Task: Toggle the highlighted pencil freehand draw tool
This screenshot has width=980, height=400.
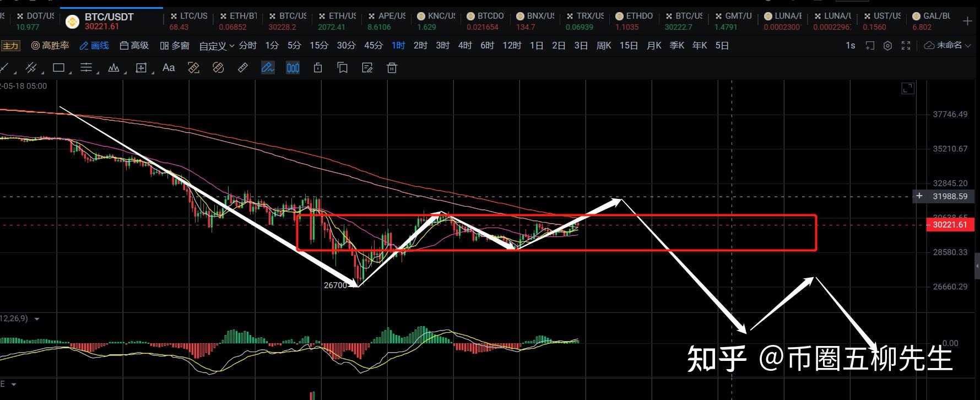Action: coord(268,68)
